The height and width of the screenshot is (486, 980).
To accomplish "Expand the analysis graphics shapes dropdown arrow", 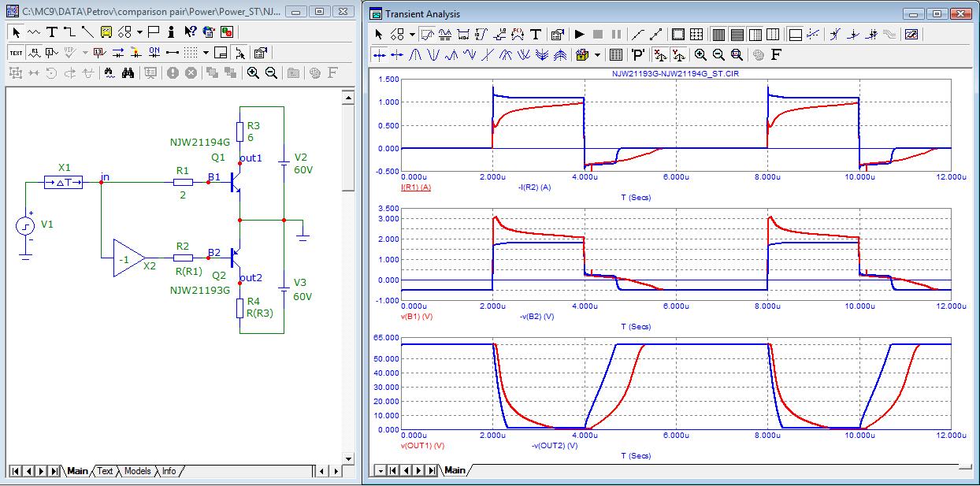I will click(x=412, y=35).
